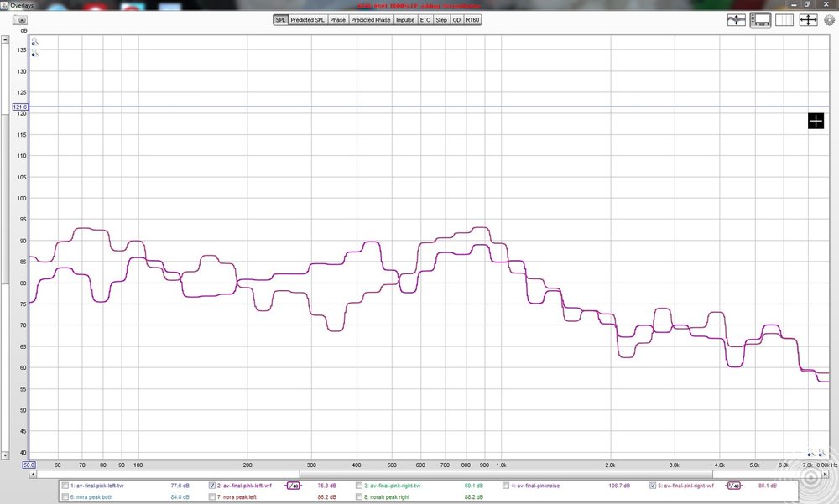Open the graph limits icon

(808, 20)
